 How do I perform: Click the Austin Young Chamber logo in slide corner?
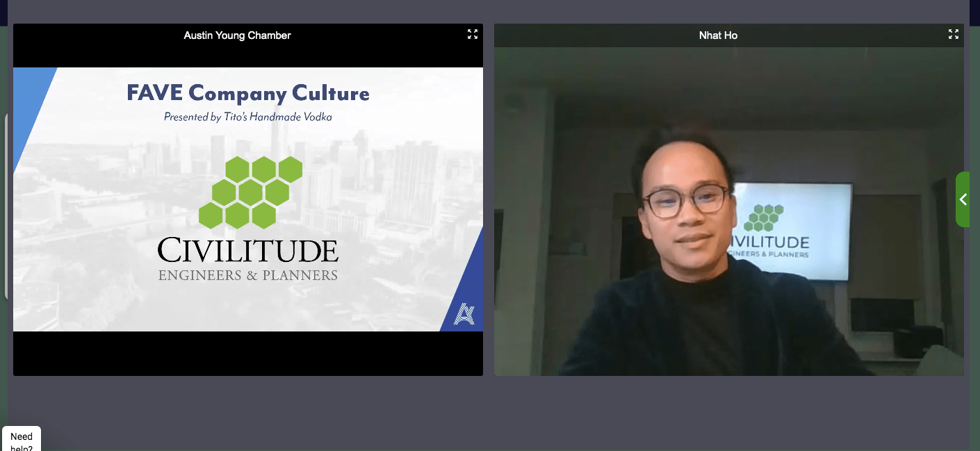point(464,314)
